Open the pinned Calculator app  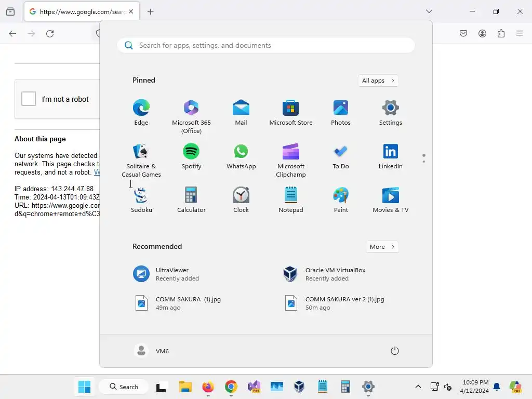[x=191, y=200]
